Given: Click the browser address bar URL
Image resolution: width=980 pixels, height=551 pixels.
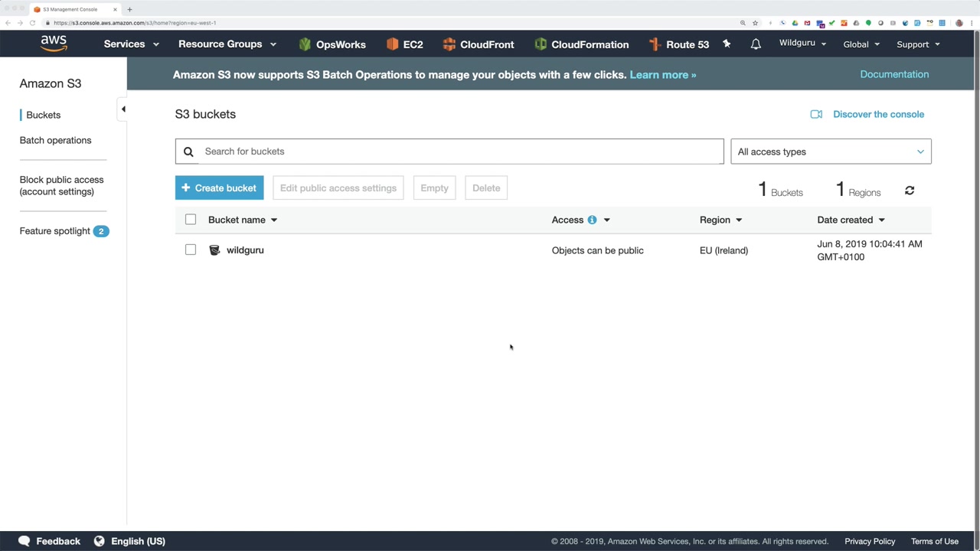Looking at the screenshot, I should (135, 23).
